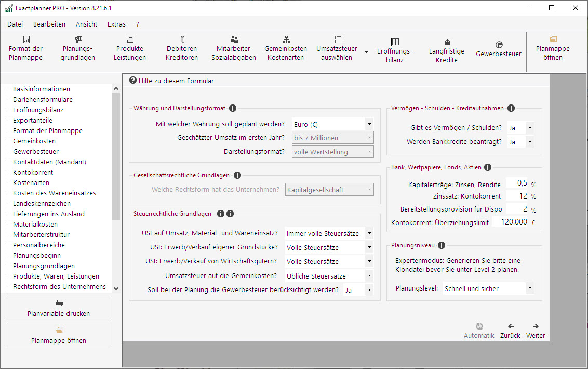Click the Weiter button
The width and height of the screenshot is (588, 369).
pyautogui.click(x=536, y=331)
